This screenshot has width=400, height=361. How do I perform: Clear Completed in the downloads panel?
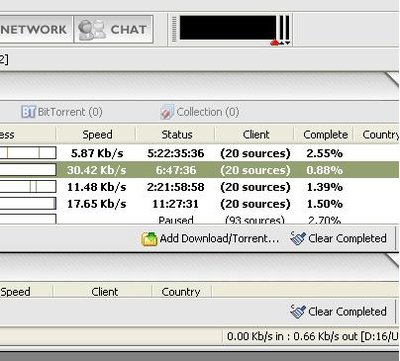338,238
